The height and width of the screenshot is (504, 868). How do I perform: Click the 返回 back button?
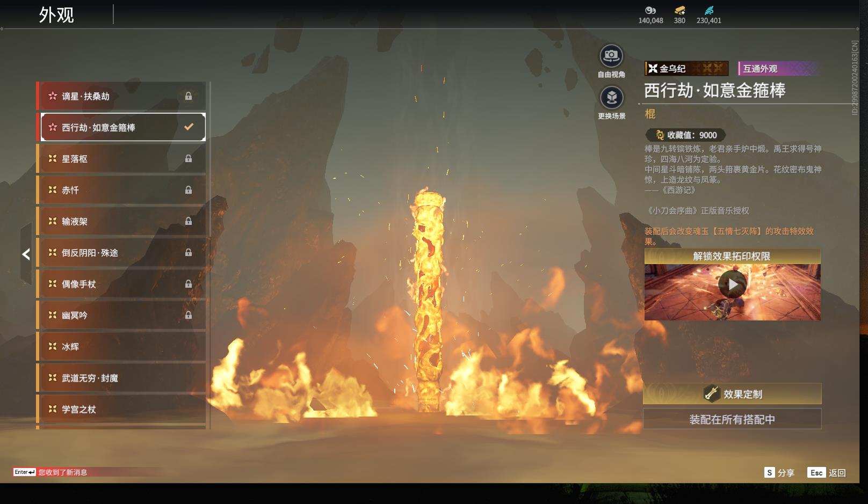(827, 472)
